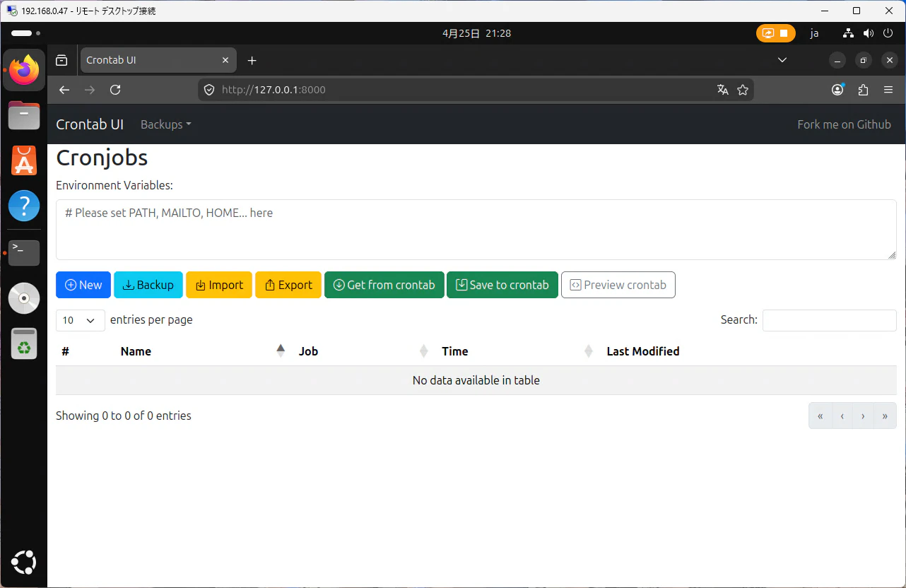Go to next table page

click(863, 416)
